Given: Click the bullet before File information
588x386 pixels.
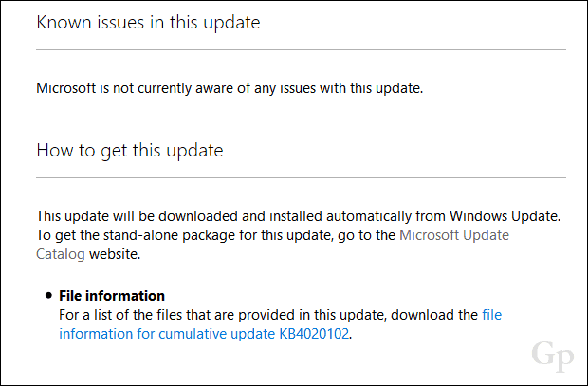Looking at the screenshot, I should click(48, 295).
